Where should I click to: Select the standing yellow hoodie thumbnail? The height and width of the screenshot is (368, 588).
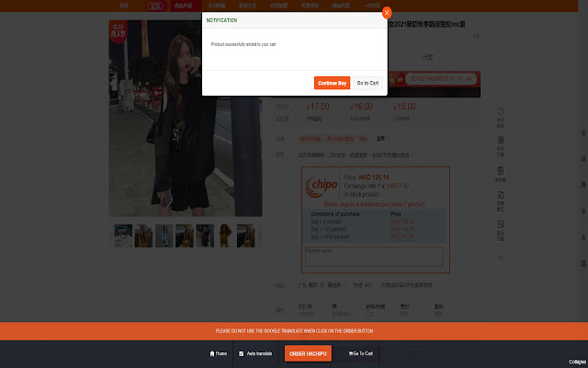225,236
